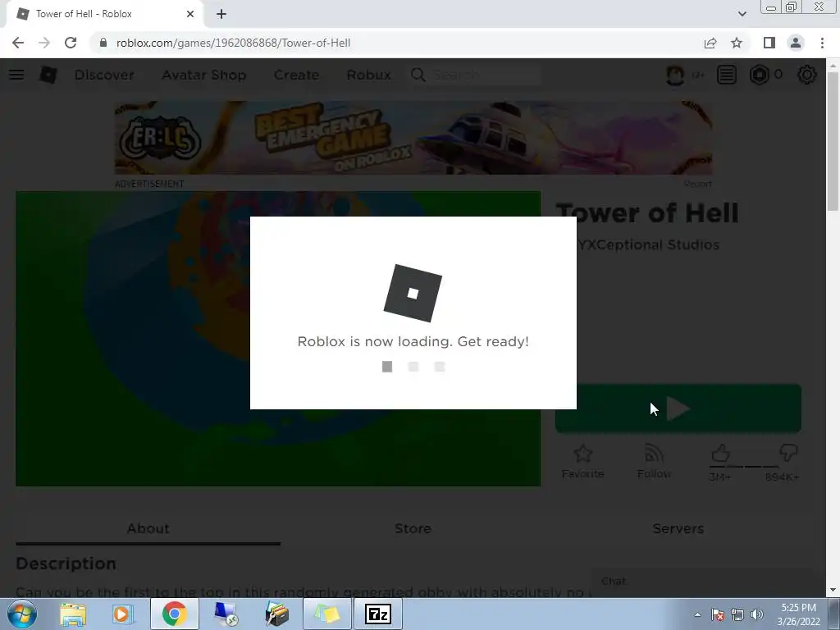Screen dimensions: 840x630
Task: Click the green Play button
Action: click(x=678, y=409)
